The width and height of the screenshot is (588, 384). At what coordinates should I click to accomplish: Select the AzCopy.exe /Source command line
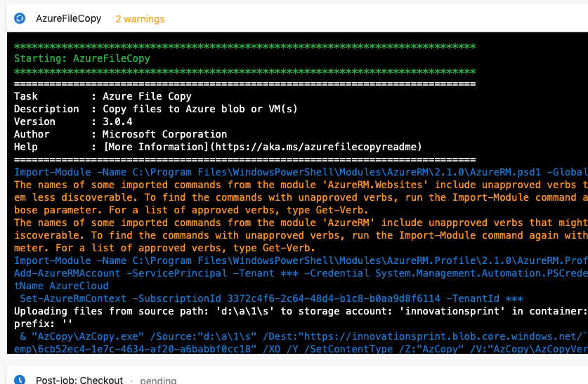pos(303,336)
